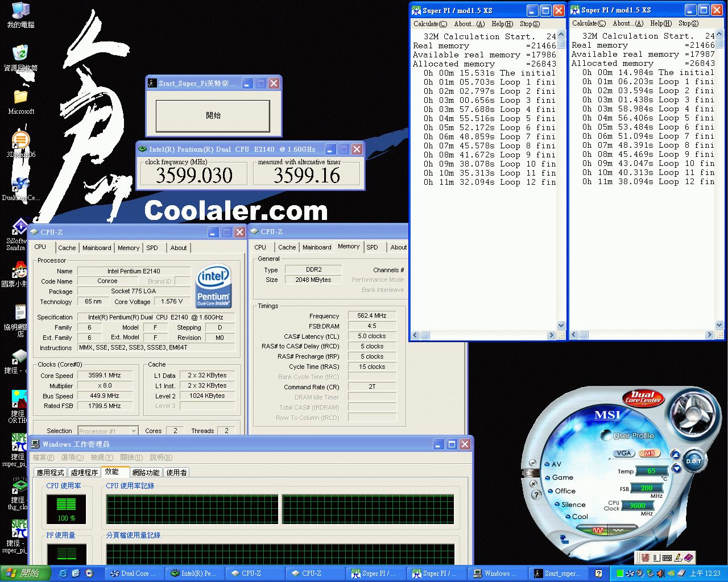Viewport: 728px width, 582px height.
Task: Click the taskbar yellow question mark icon
Action: tap(598, 573)
